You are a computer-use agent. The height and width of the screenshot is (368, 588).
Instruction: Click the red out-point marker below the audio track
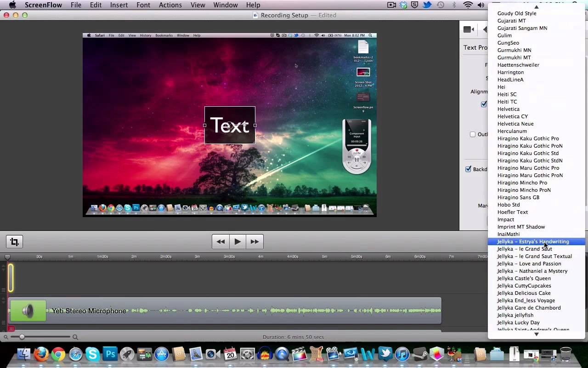(11, 328)
